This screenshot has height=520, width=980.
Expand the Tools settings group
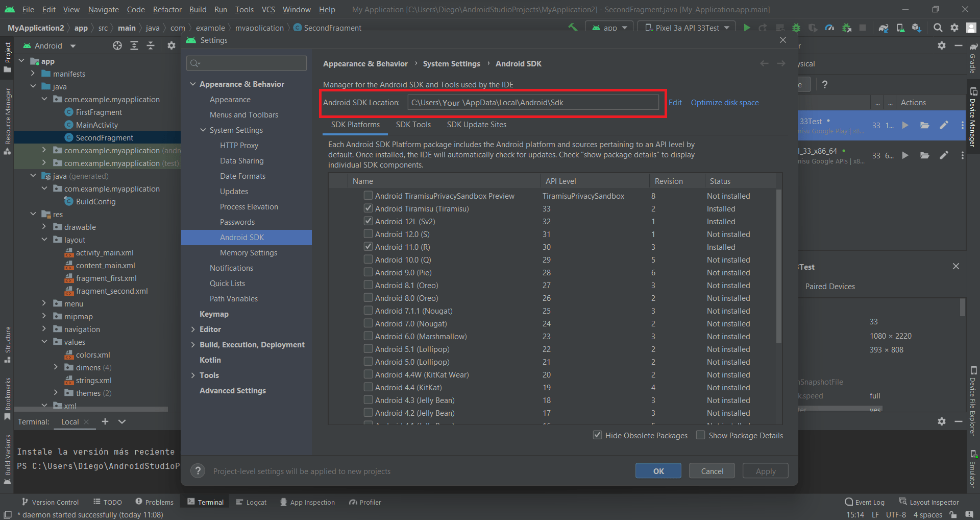tap(193, 375)
